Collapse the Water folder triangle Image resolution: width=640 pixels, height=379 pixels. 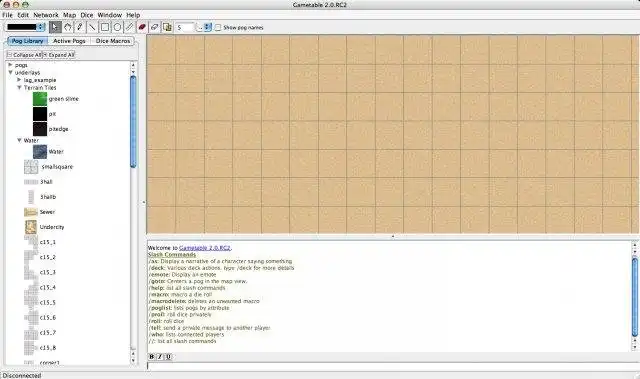pyautogui.click(x=19, y=140)
